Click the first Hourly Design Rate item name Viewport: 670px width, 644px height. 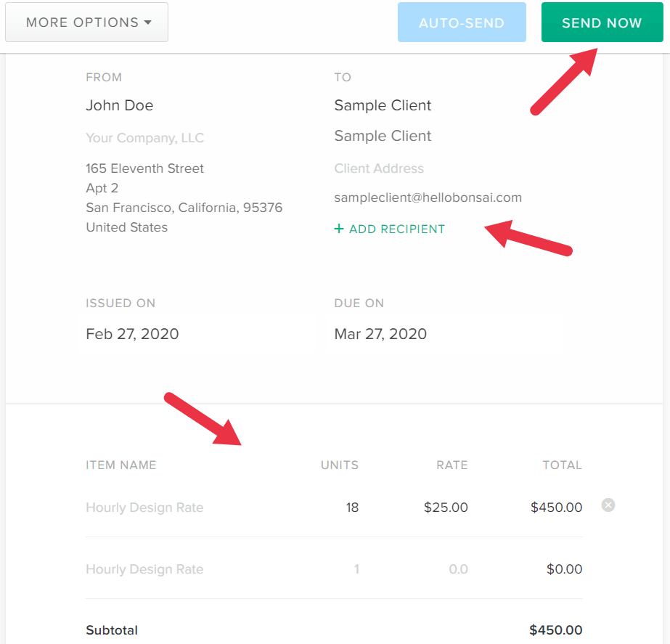point(144,508)
